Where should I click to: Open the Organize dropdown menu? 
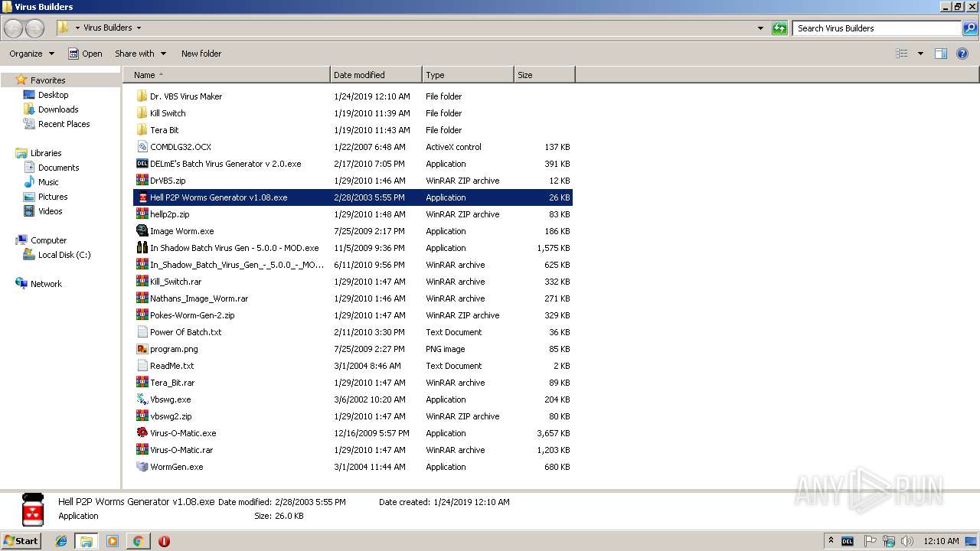point(31,54)
